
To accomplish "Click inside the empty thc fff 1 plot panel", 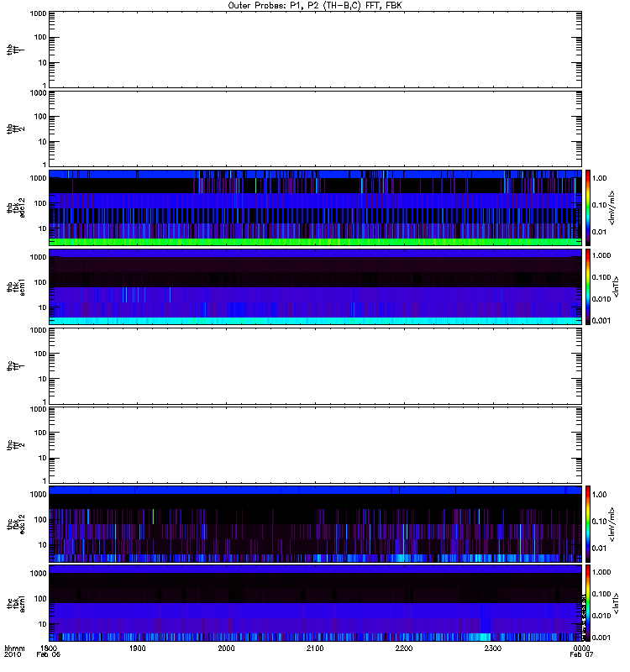I will tap(315, 365).
